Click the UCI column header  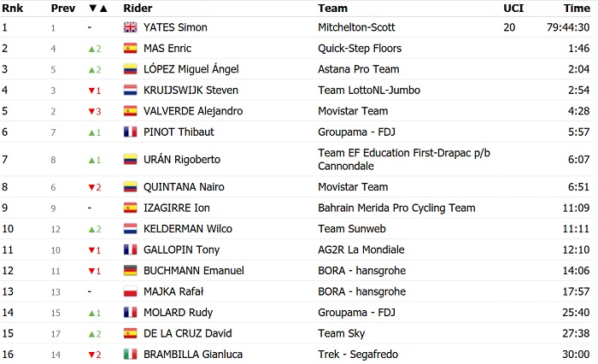[513, 8]
